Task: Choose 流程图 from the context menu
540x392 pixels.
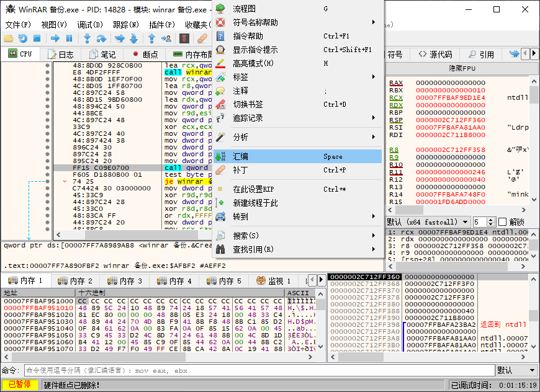Action: tap(298, 9)
